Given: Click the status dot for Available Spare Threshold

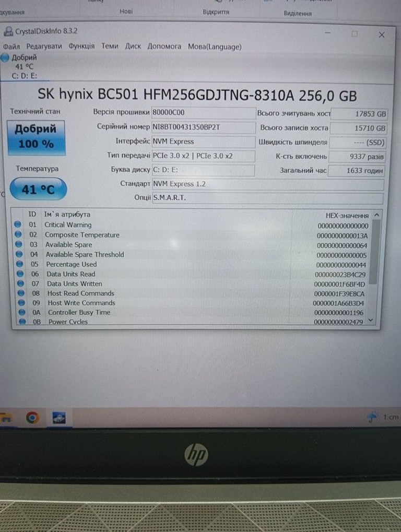Looking at the screenshot, I should (x=19, y=254).
